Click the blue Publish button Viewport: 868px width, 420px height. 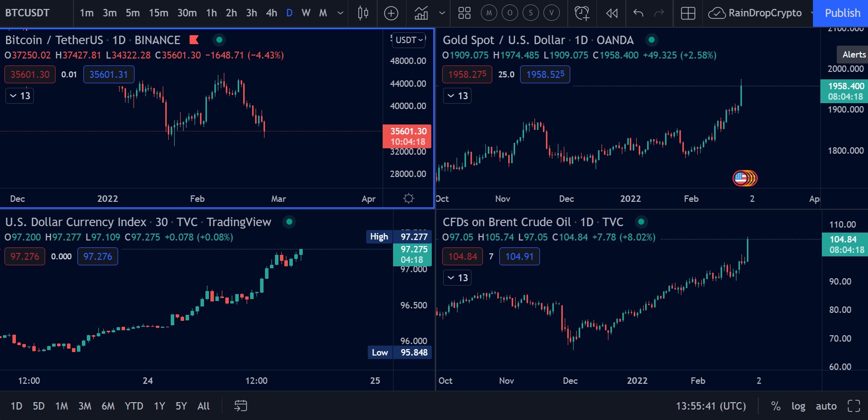pos(842,13)
